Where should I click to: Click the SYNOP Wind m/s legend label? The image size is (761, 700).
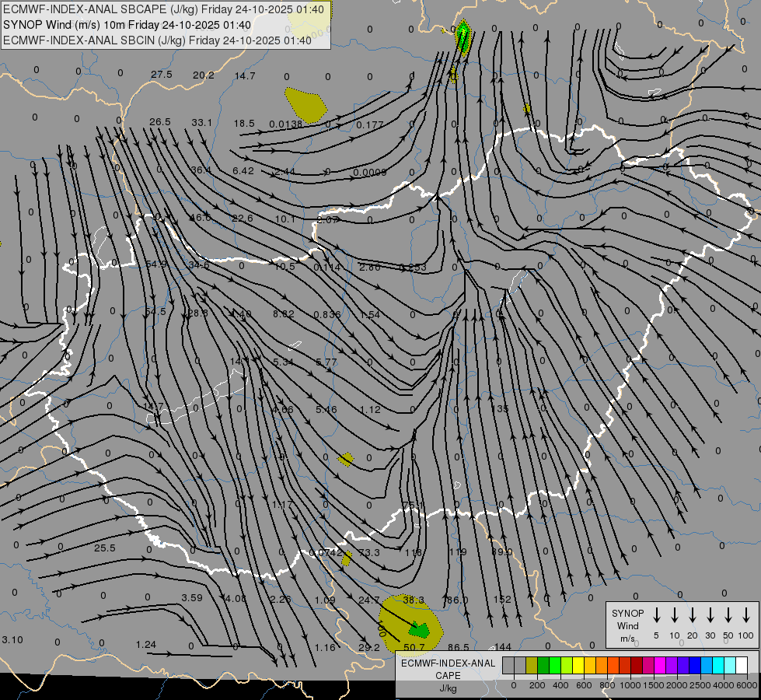click(x=627, y=625)
